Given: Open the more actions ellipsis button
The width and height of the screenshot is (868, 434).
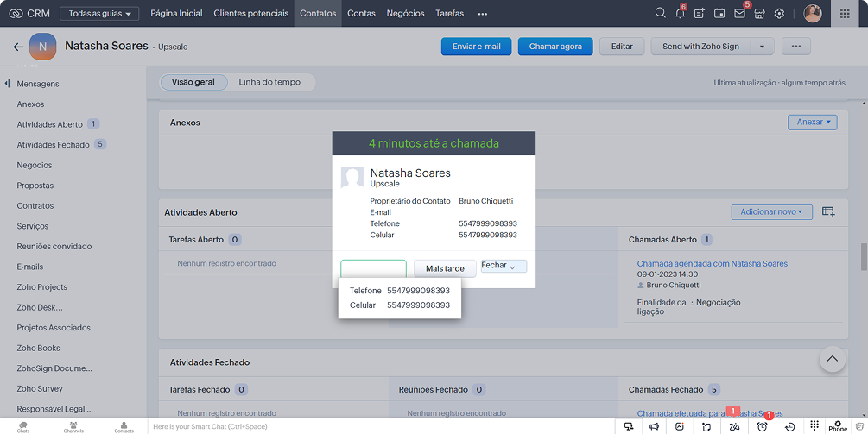Looking at the screenshot, I should coord(796,47).
